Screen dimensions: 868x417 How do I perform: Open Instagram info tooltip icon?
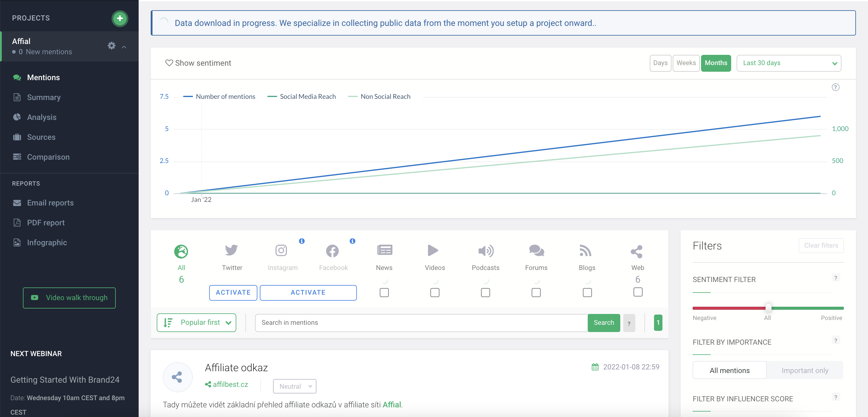point(302,241)
